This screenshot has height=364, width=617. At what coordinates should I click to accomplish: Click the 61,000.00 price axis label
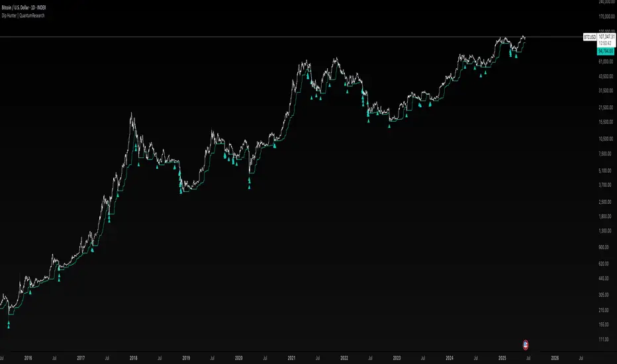606,62
